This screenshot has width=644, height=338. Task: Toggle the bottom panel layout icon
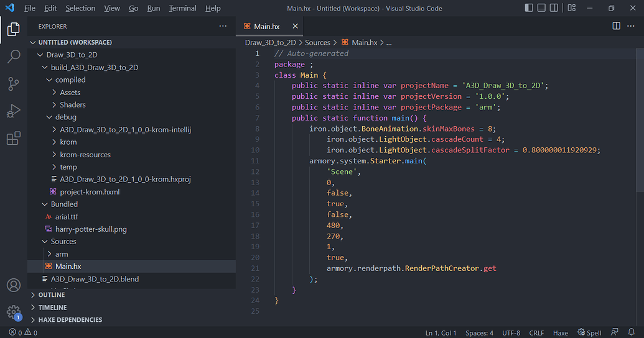pyautogui.click(x=541, y=8)
